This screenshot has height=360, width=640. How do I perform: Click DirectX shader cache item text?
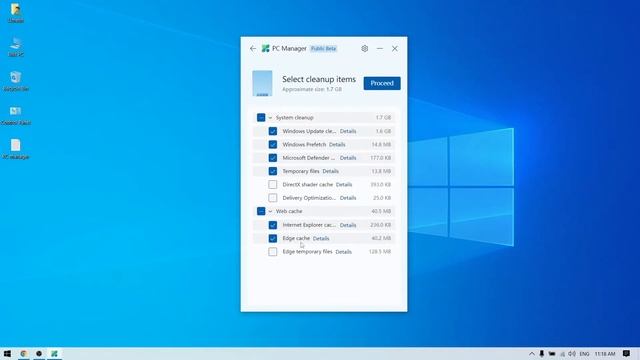(x=308, y=184)
